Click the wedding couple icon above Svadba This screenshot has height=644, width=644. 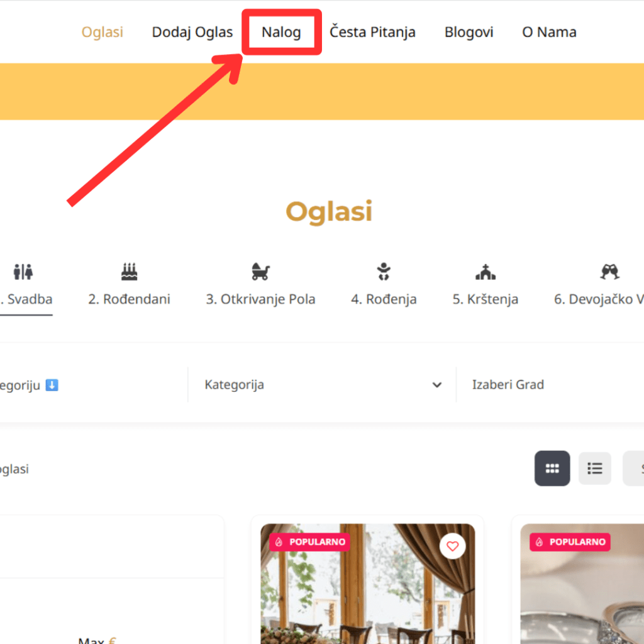tap(23, 272)
